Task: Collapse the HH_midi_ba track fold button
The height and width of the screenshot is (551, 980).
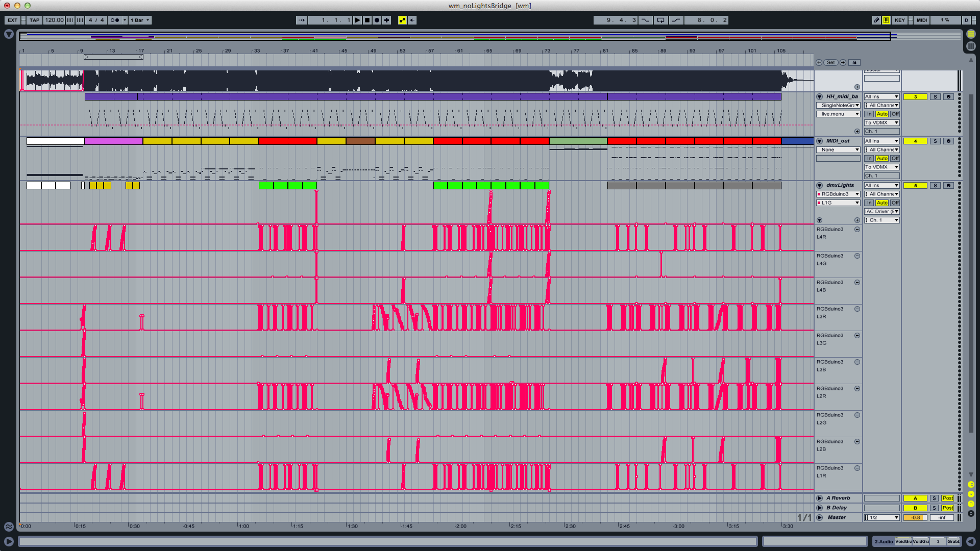Action: click(819, 96)
